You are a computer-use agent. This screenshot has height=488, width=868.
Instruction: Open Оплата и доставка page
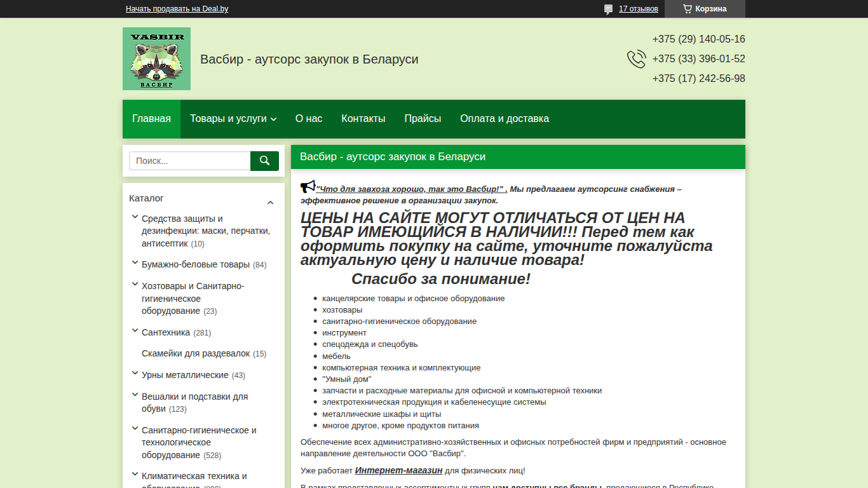click(x=505, y=119)
